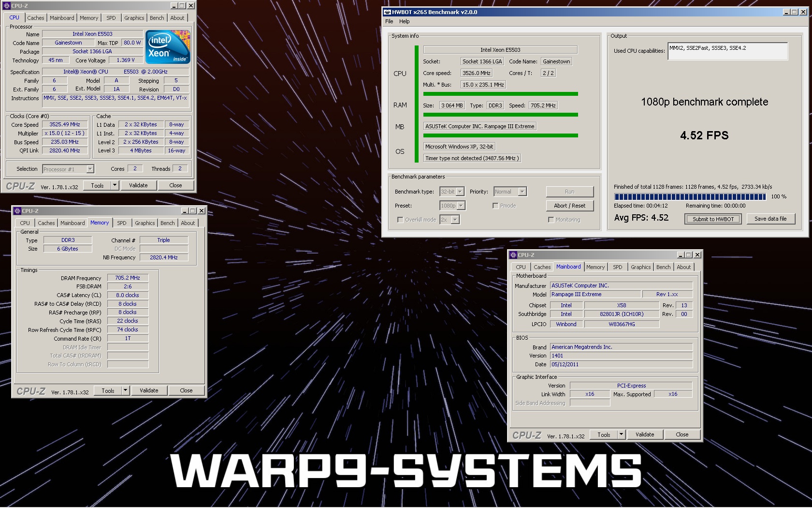812x508 pixels.
Task: Click the Used CPU capabilities text box
Action: pyautogui.click(x=727, y=51)
